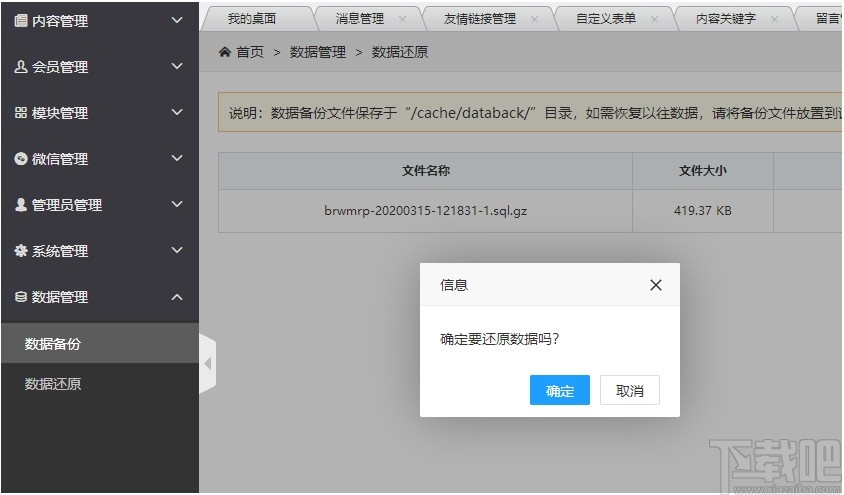Click the 系统管理 gear icon
The image size is (844, 495).
click(20, 251)
